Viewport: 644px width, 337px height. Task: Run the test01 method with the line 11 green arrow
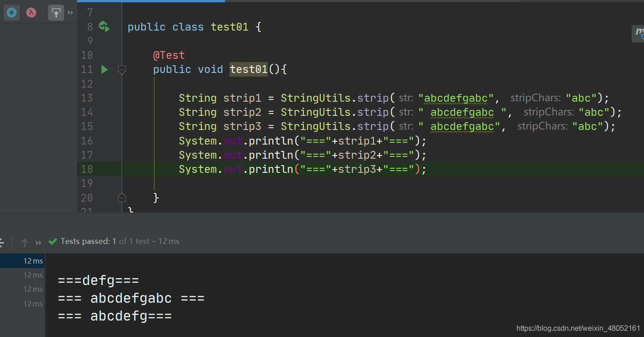point(104,69)
